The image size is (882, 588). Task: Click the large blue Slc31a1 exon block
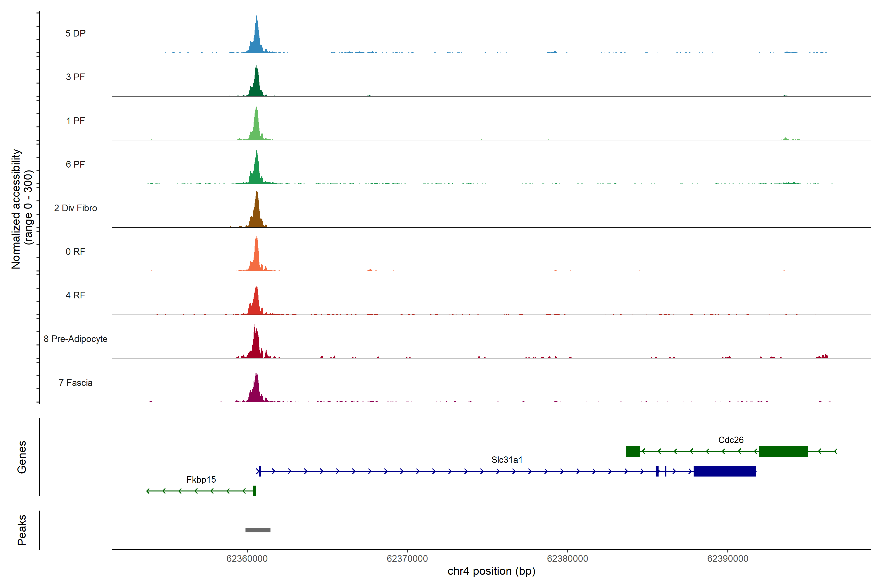(724, 471)
